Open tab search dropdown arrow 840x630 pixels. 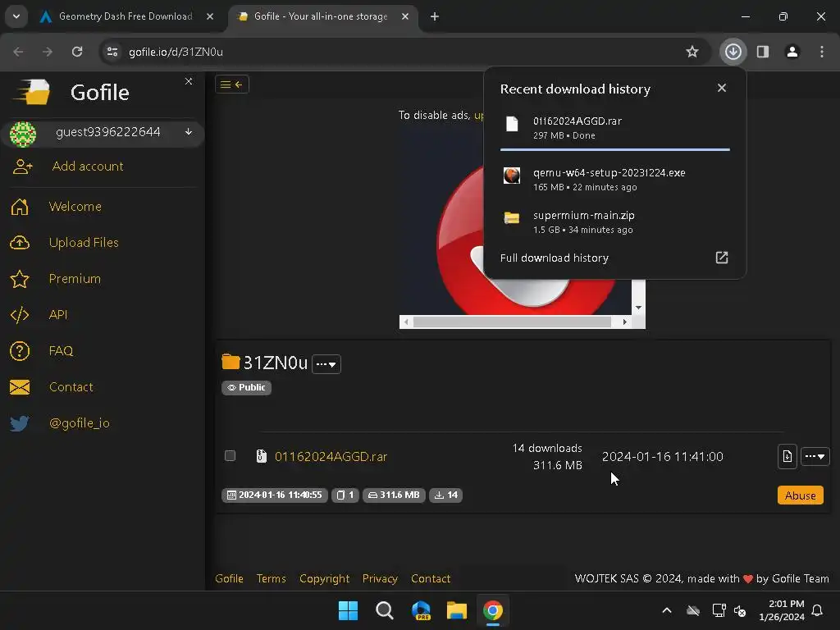pos(16,16)
